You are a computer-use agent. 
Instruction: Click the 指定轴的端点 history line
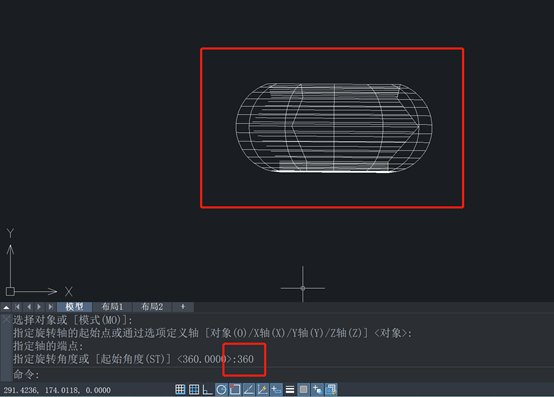click(48, 346)
